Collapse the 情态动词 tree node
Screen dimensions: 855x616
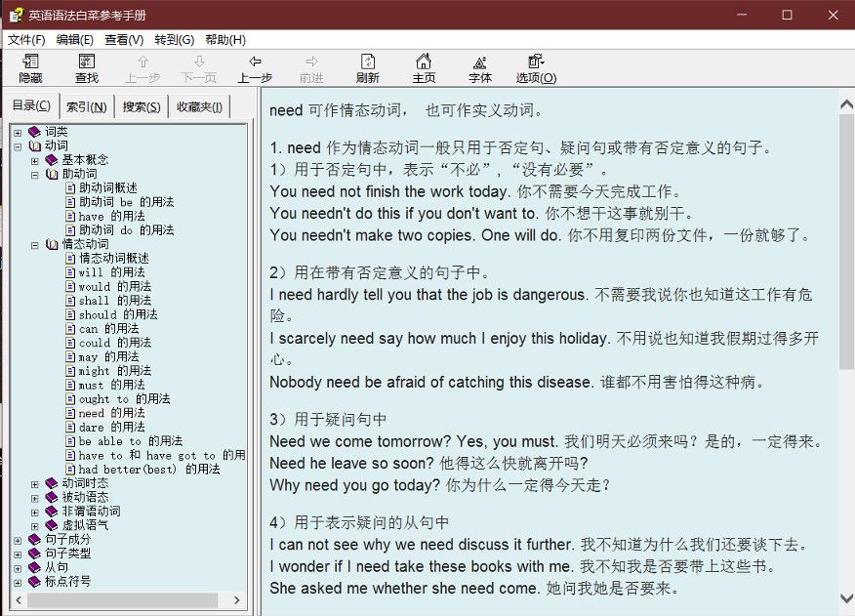point(35,245)
